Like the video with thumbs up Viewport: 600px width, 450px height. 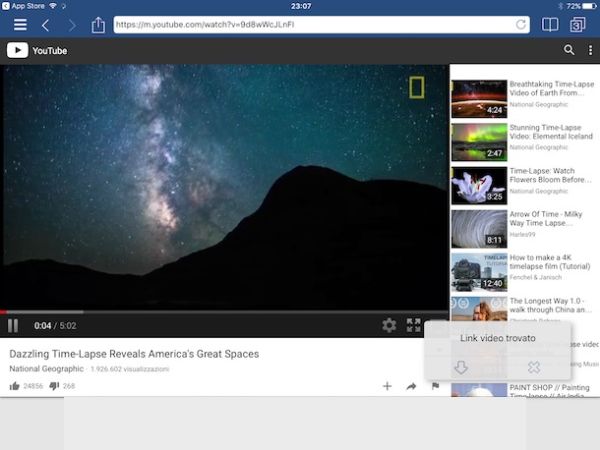coord(15,386)
